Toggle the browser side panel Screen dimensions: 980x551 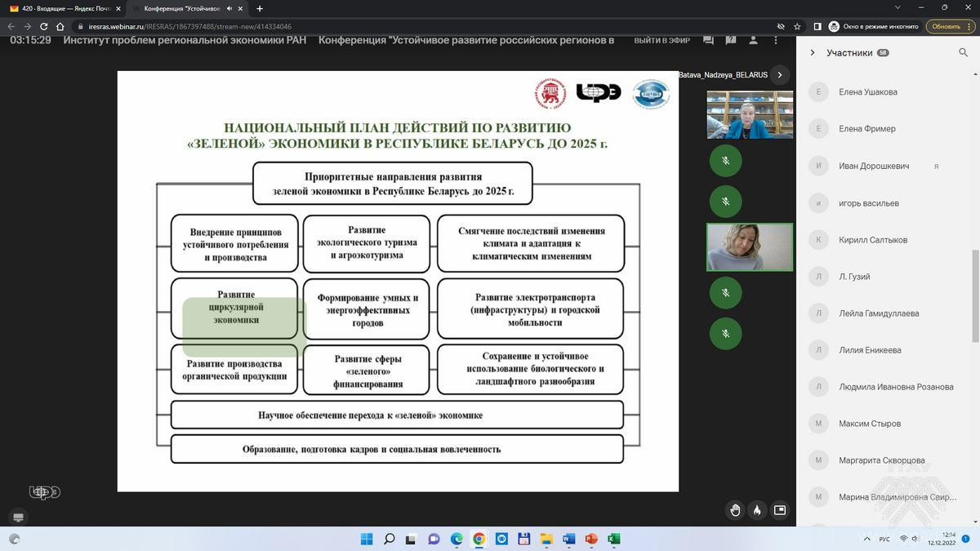coord(817,26)
